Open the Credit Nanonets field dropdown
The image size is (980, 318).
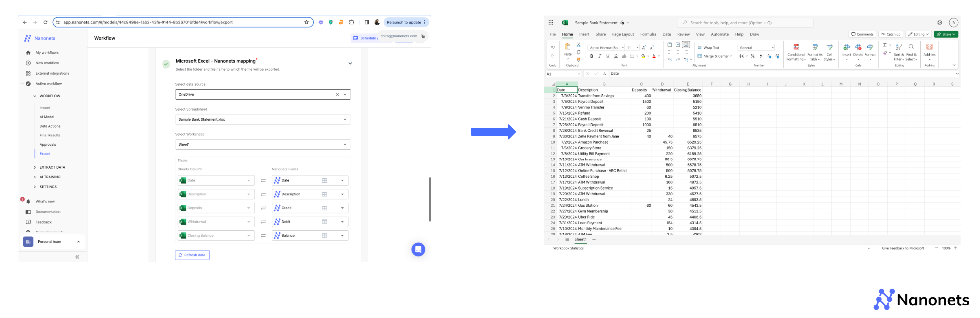pyautogui.click(x=342, y=208)
